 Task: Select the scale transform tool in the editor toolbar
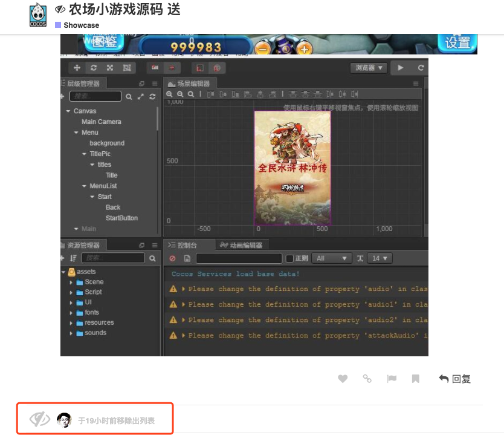(110, 68)
